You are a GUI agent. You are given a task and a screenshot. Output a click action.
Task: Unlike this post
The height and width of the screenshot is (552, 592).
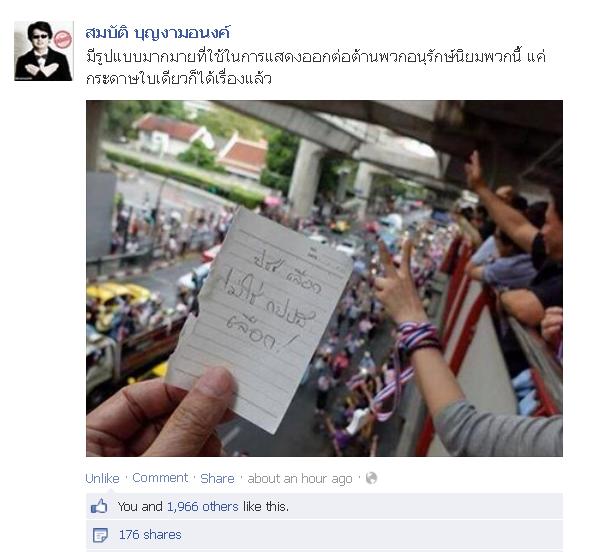click(x=102, y=478)
